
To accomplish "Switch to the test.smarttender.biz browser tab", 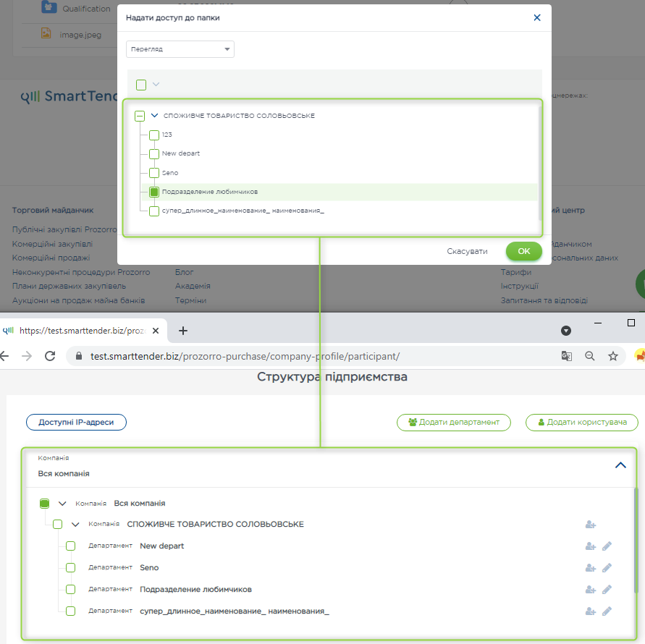I will click(80, 329).
